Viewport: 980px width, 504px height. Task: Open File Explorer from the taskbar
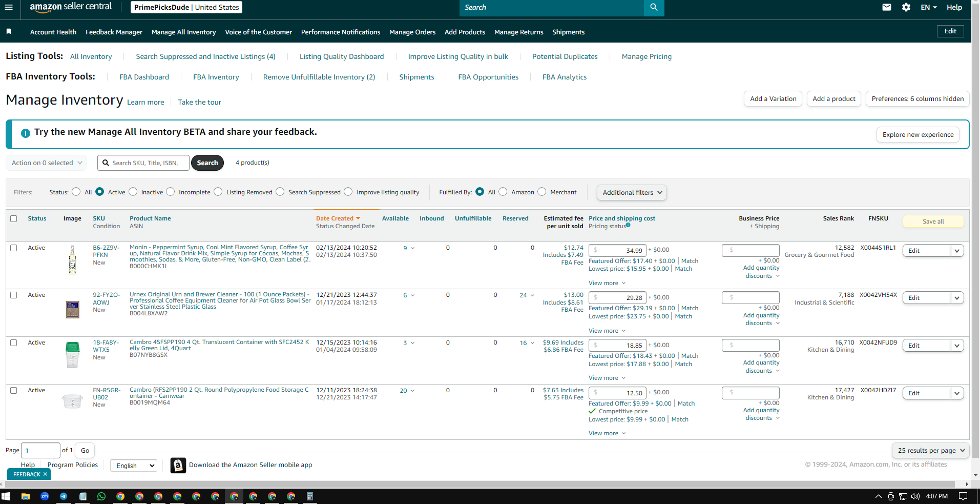tap(25, 496)
